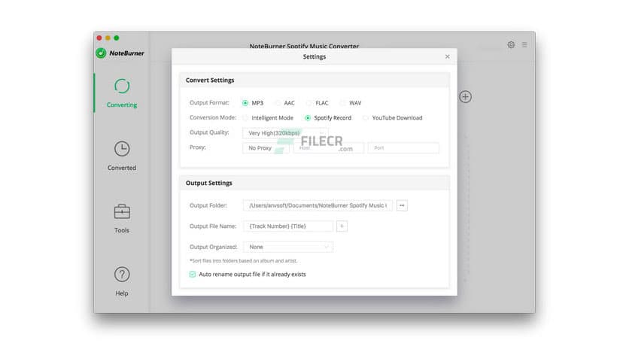629x364 pixels.
Task: Select MP3 output format
Action: point(245,103)
